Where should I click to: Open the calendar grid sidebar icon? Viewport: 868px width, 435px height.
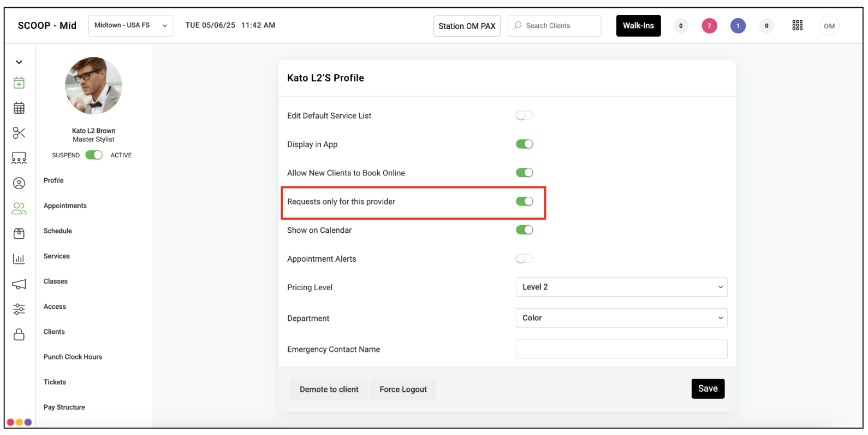tap(19, 108)
